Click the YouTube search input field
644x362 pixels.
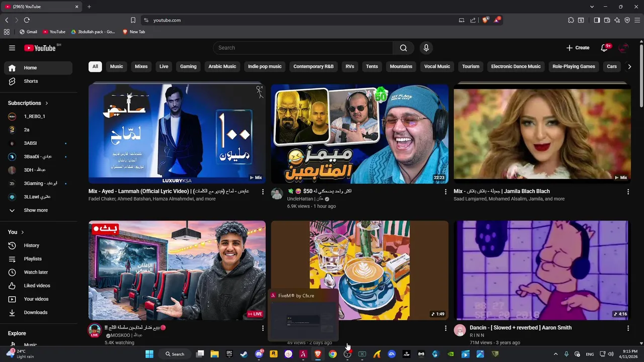click(303, 48)
